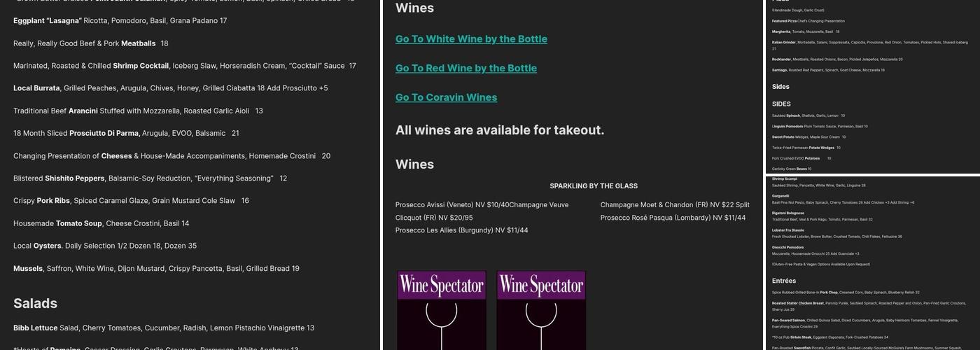
Task: Click the Housemade Tomato Soup entry
Action: (x=101, y=223)
